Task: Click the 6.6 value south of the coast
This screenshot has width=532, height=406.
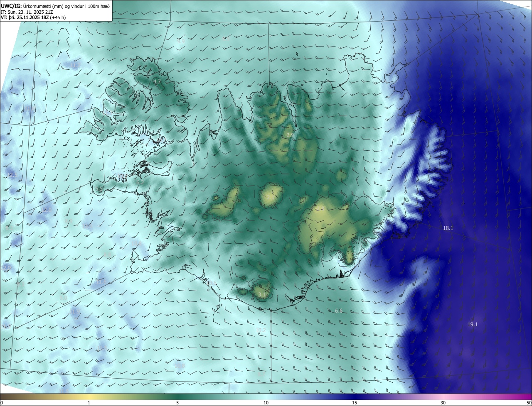Action: pos(339,311)
